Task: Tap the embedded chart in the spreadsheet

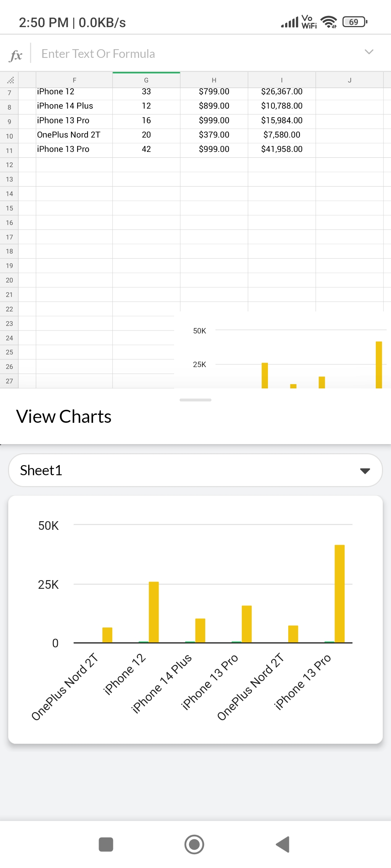Action: [x=282, y=351]
